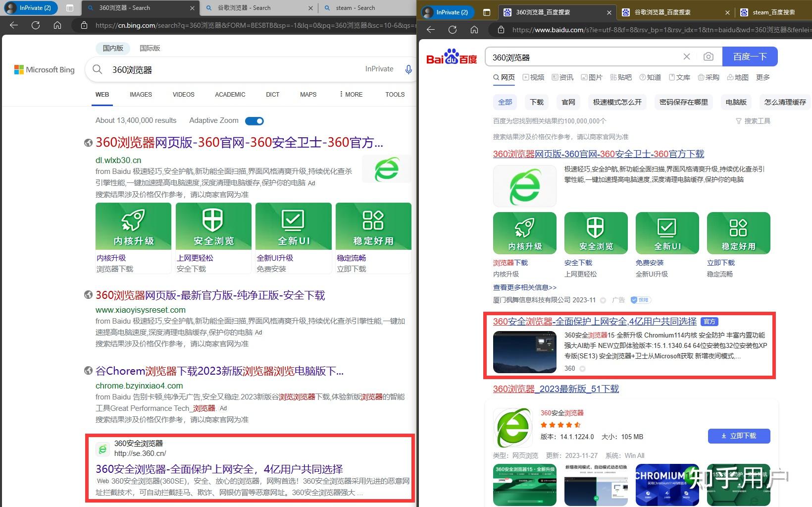Select the 官网 filter chip on Baidu
This screenshot has width=812, height=507.
(x=568, y=102)
